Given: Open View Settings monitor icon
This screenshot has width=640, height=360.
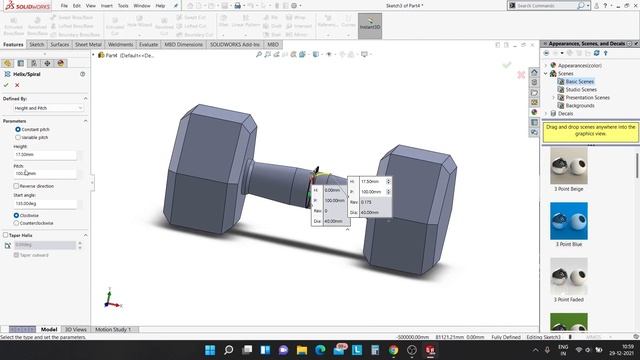Looking at the screenshot, I should [364, 54].
